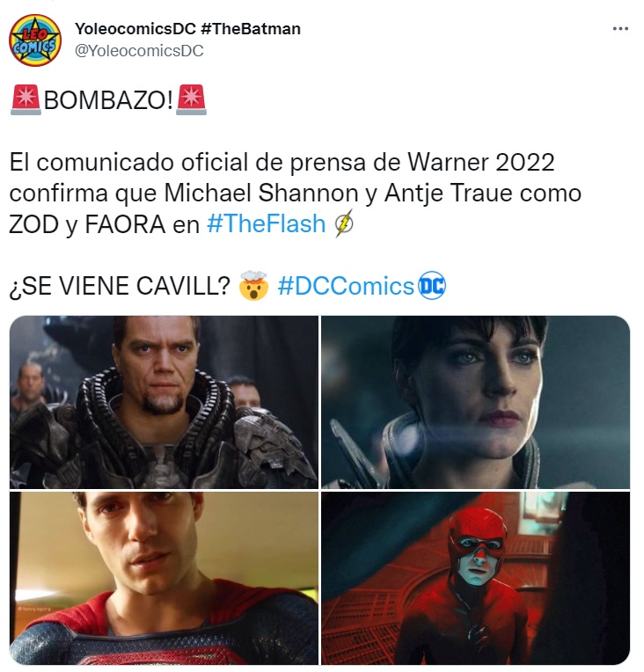Image resolution: width=644 pixels, height=672 pixels.
Task: Click the ¿SE VIENE CAVILL? text line
Action: pos(120,286)
